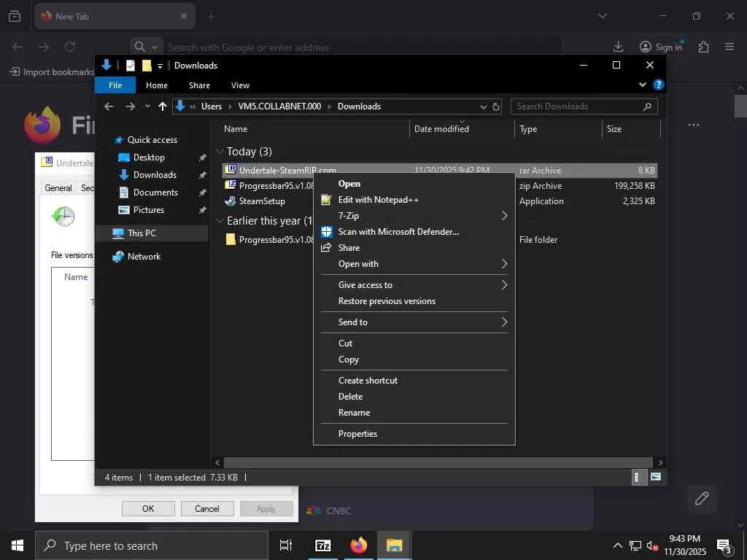This screenshot has width=747, height=560.
Task: Show hidden tray icons chevron
Action: (617, 545)
